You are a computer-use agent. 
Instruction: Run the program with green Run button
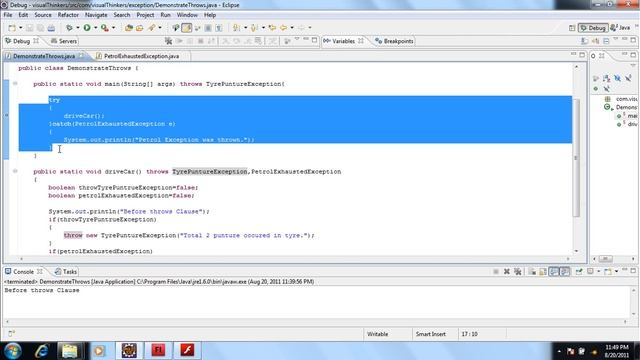(87, 28)
